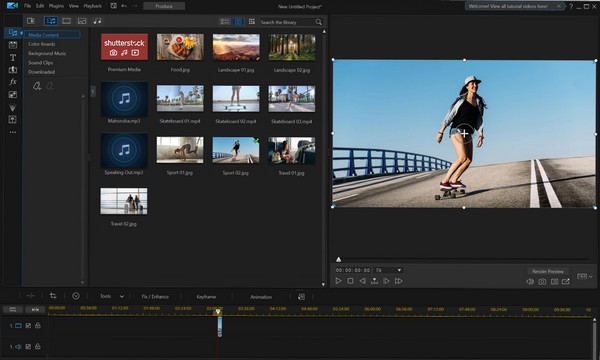Select the Mahoroba.mp3 audio clip
The height and width of the screenshot is (360, 600).
[124, 99]
